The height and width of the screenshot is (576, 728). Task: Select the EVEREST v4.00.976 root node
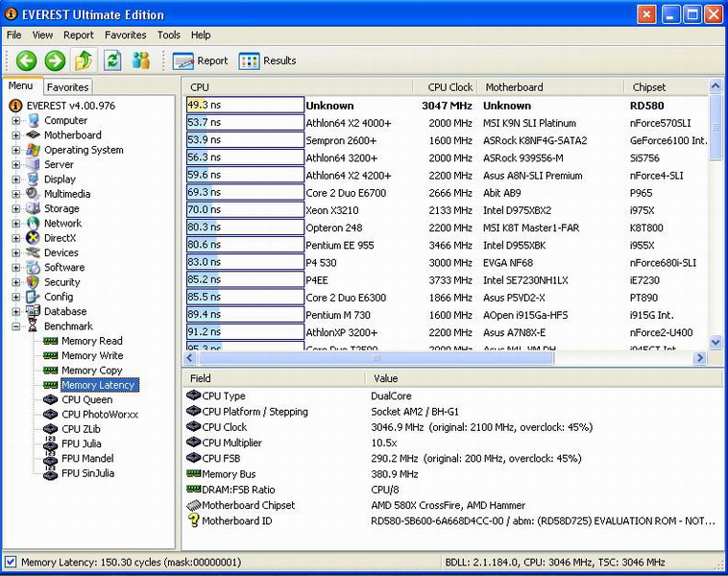[x=70, y=106]
